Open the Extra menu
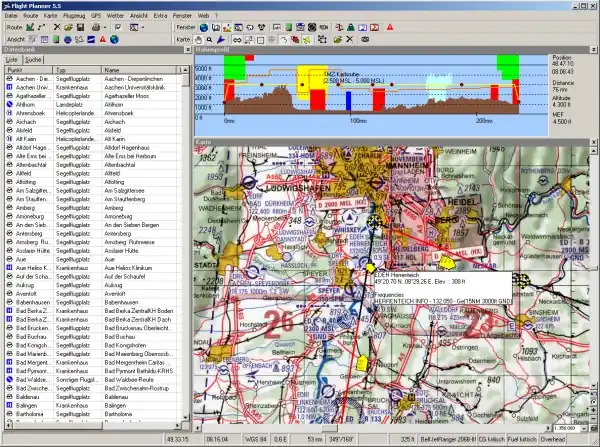Image resolution: width=600 pixels, height=447 pixels. 160,16
